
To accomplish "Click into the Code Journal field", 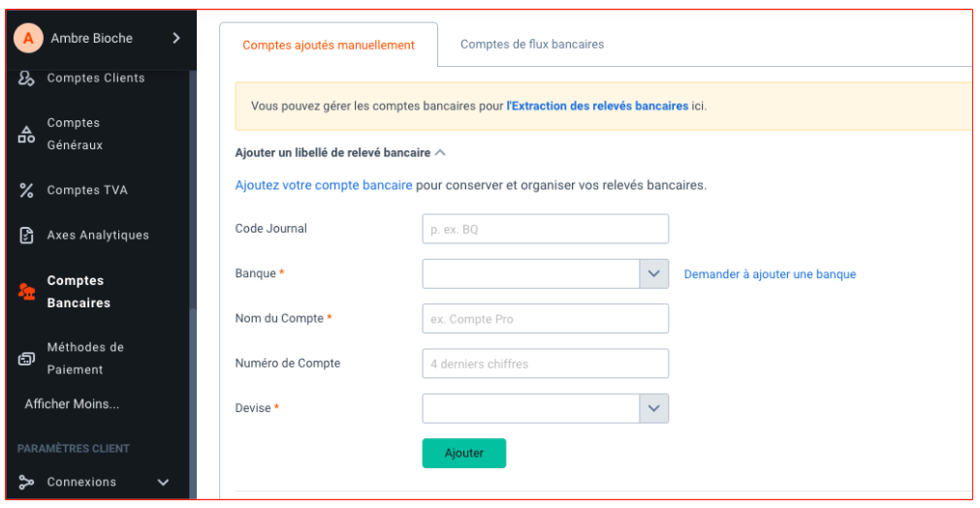I will point(545,229).
